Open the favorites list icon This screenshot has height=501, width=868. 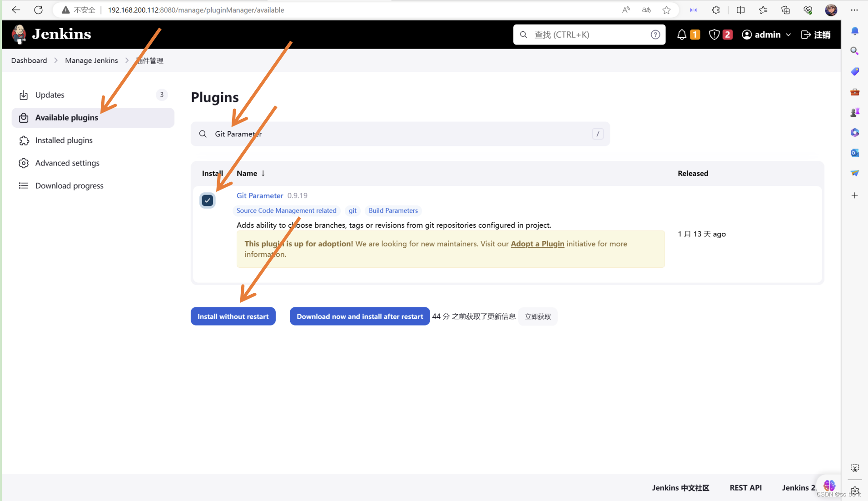click(763, 10)
